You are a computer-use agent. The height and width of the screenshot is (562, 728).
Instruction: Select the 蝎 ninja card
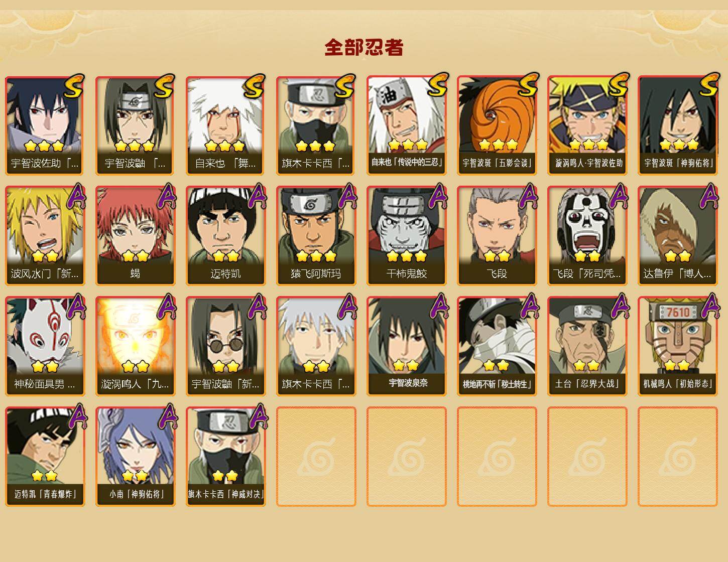pyautogui.click(x=136, y=236)
